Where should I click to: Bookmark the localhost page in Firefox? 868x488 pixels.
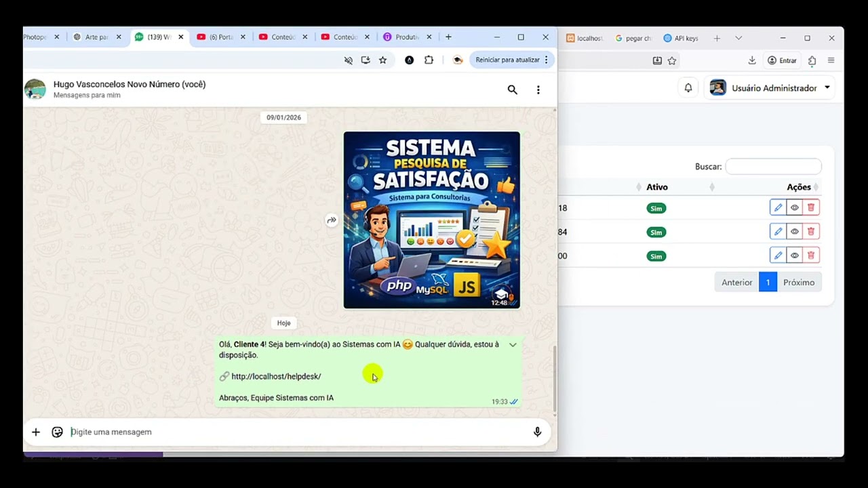(672, 60)
